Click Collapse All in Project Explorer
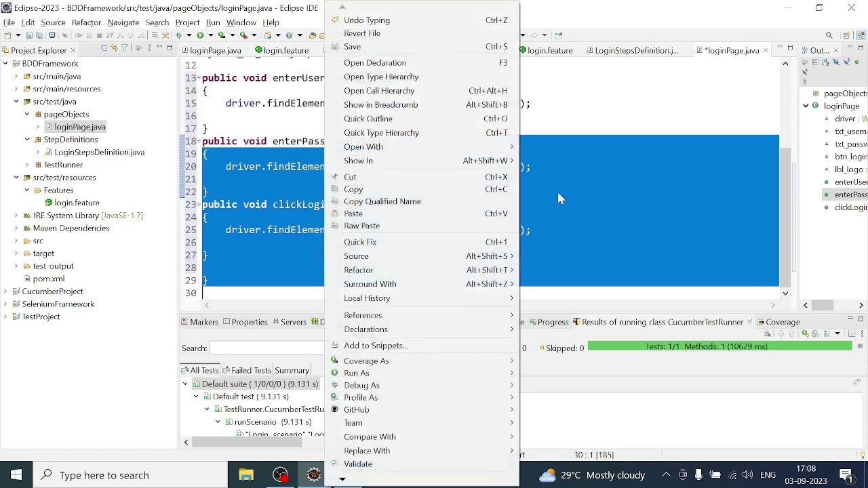 click(x=104, y=48)
